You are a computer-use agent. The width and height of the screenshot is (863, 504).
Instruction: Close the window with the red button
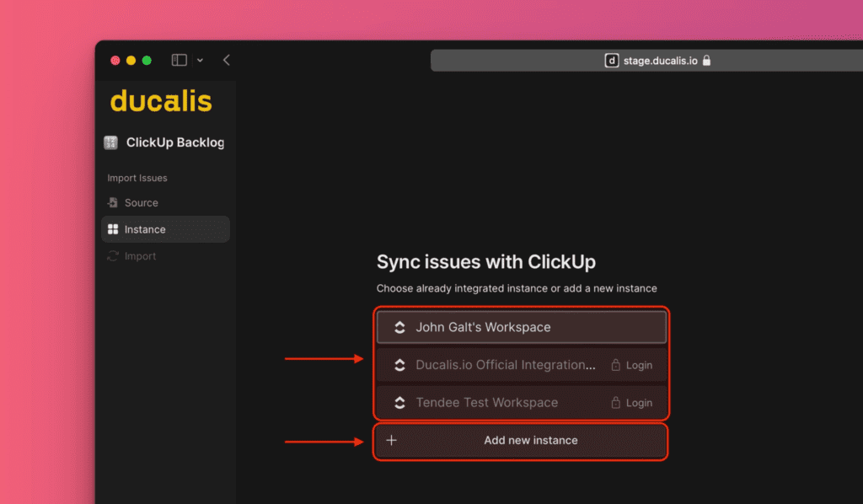tap(115, 61)
